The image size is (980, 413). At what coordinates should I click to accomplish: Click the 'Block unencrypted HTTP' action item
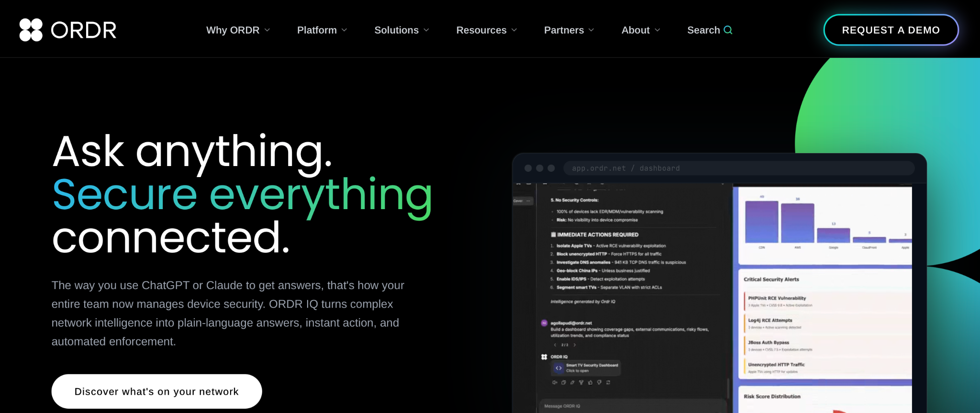pyautogui.click(x=609, y=254)
